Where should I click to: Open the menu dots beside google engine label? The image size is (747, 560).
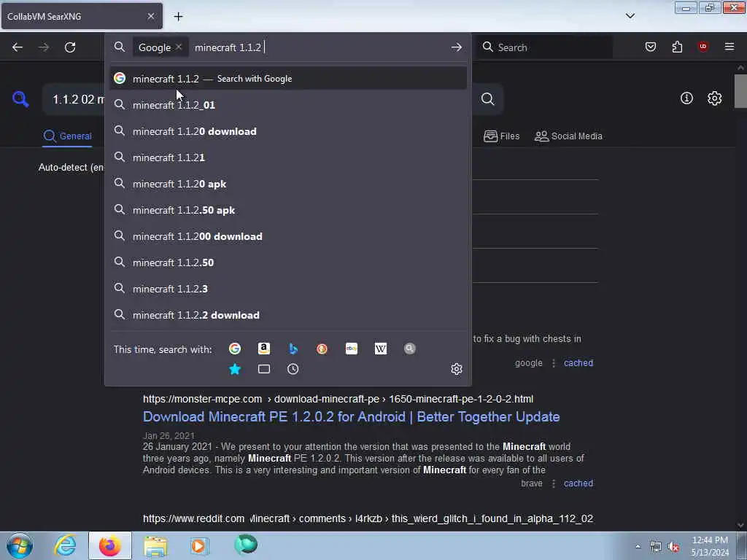coord(553,363)
